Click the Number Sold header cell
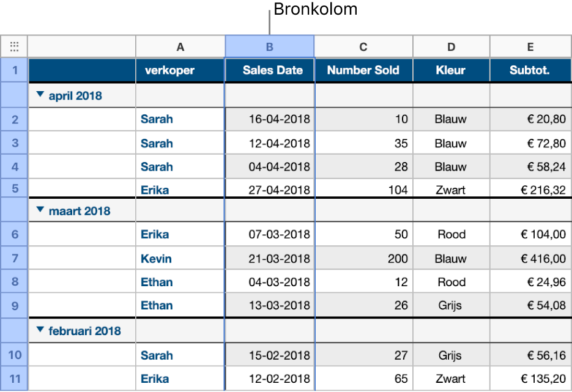The width and height of the screenshot is (572, 392). pyautogui.click(x=363, y=70)
